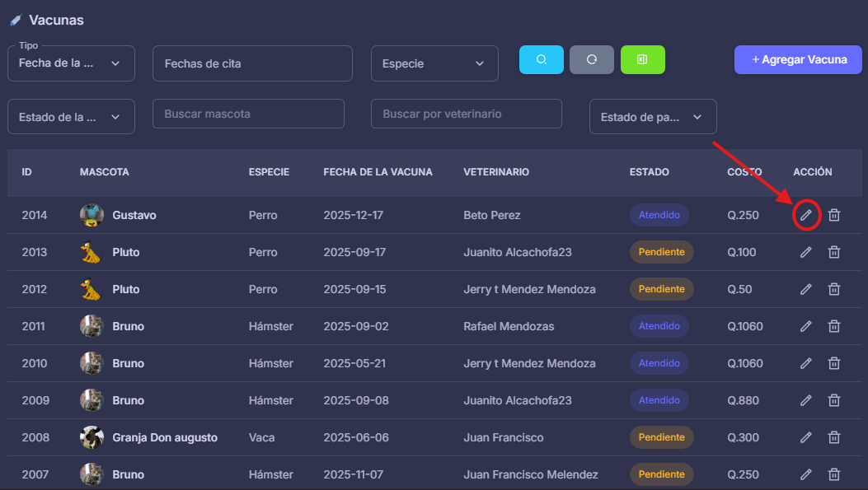868x490 pixels.
Task: Click pencil edit icon for record 2012
Action: click(x=806, y=289)
